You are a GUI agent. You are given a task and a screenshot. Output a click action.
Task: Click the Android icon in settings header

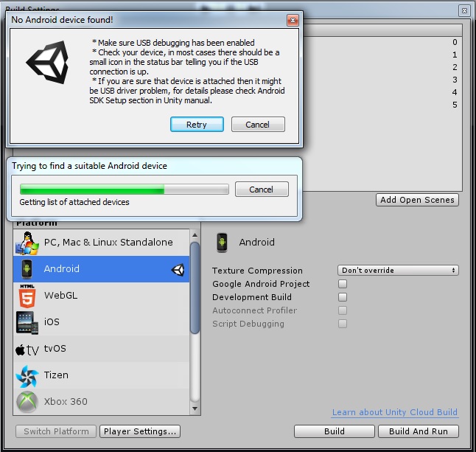coord(222,243)
